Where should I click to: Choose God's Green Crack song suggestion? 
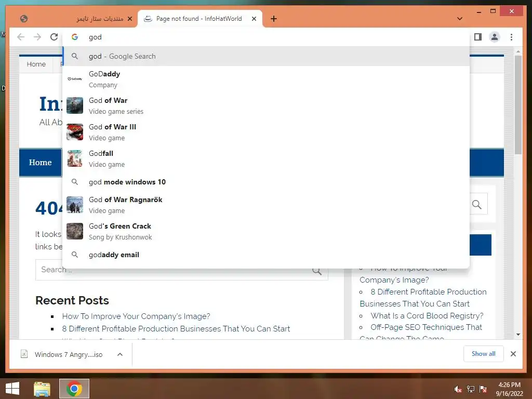266,231
